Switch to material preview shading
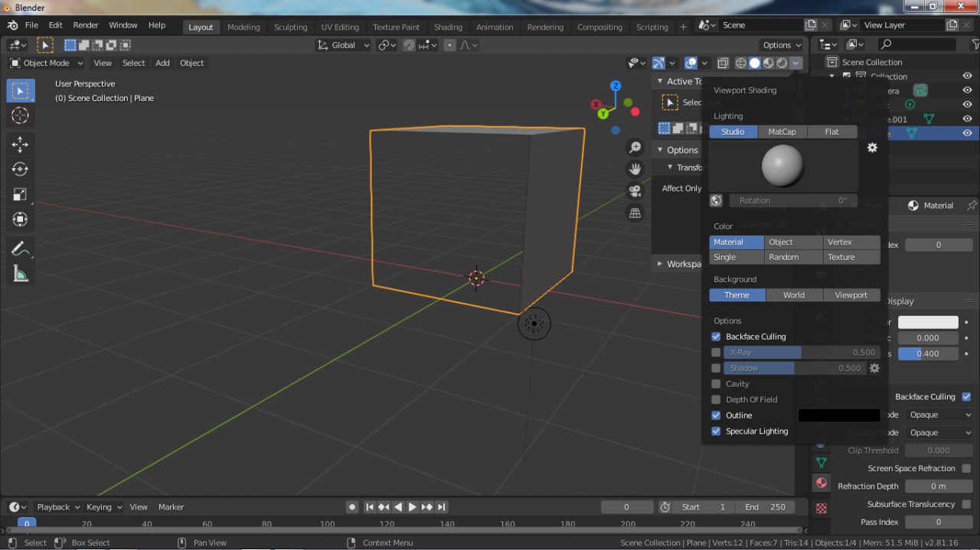The width and height of the screenshot is (980, 550). [x=769, y=63]
